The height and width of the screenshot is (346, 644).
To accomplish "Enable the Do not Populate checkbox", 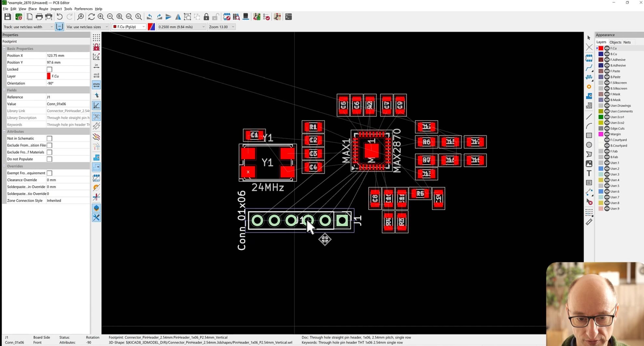I will coord(49,159).
